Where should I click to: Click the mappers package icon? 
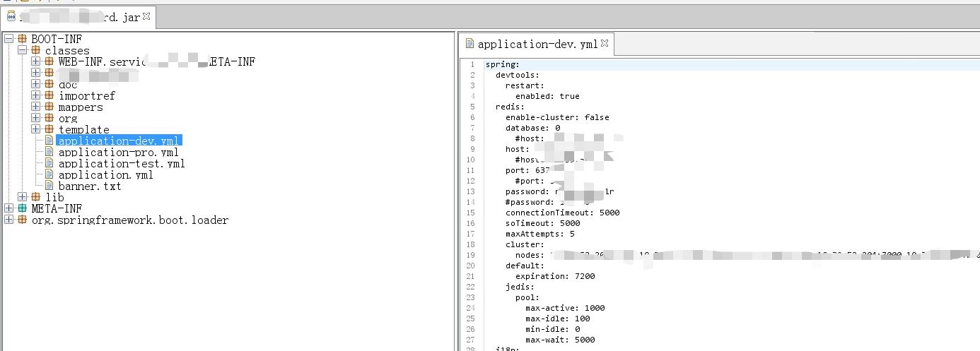[49, 107]
